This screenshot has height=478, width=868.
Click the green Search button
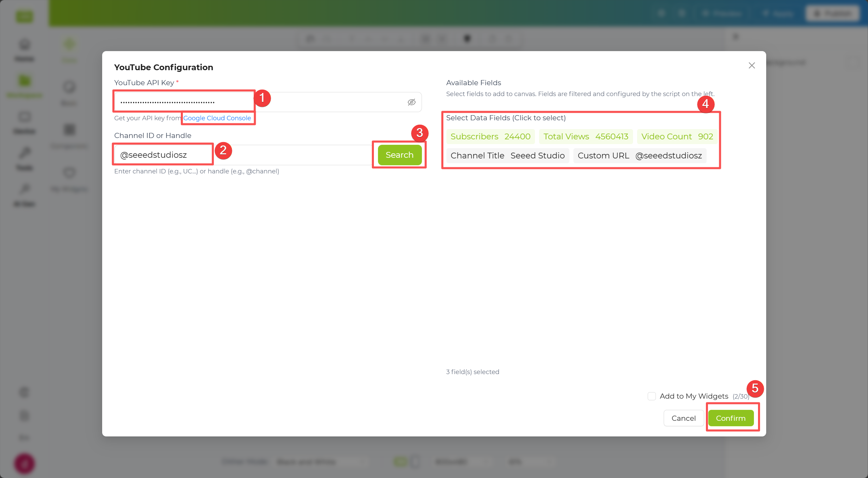pos(399,155)
